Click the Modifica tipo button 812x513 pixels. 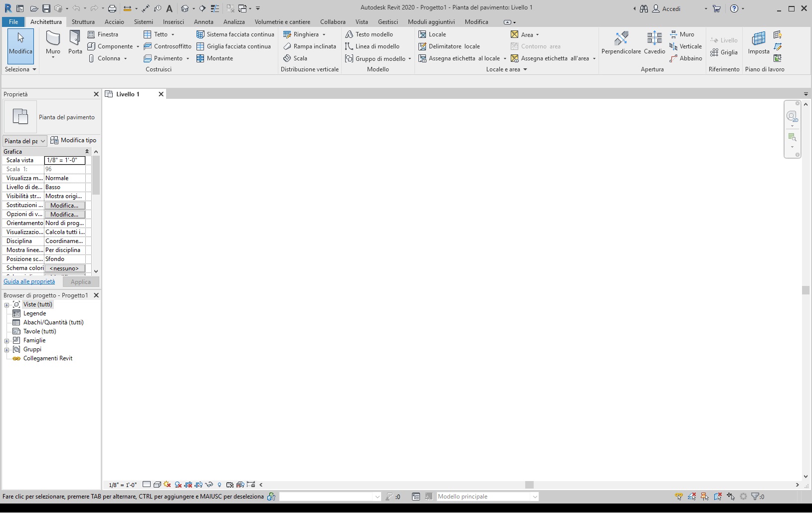point(73,140)
